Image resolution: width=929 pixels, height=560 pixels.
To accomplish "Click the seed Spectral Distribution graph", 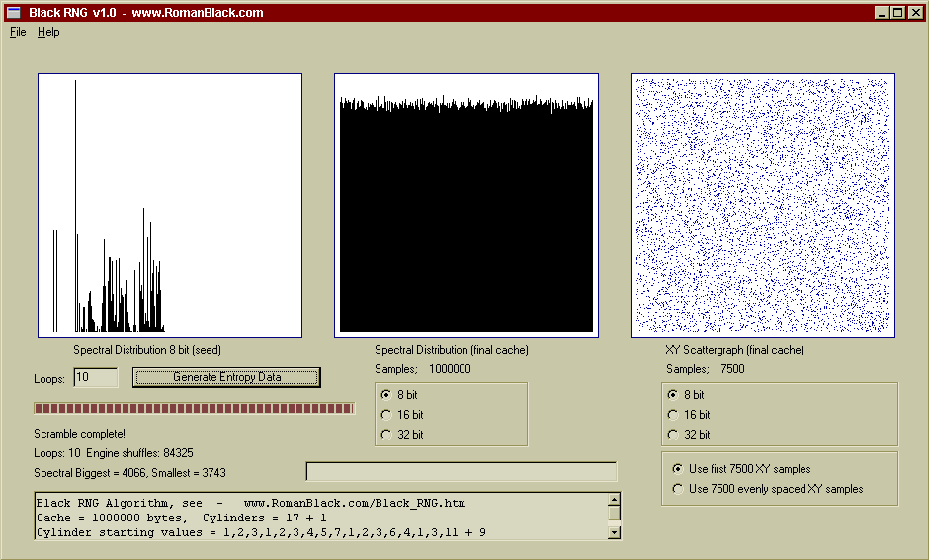I will [170, 205].
